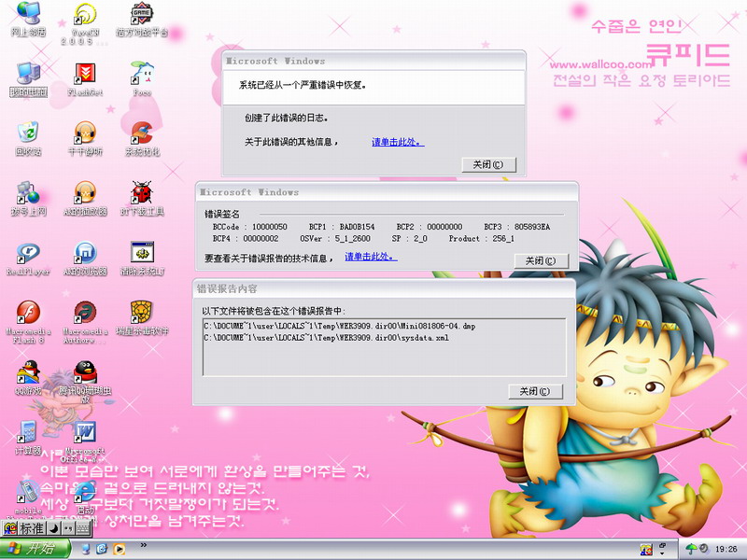Open the 系统优化 system optimizer shortcut
The width and height of the screenshot is (747, 560).
142,139
